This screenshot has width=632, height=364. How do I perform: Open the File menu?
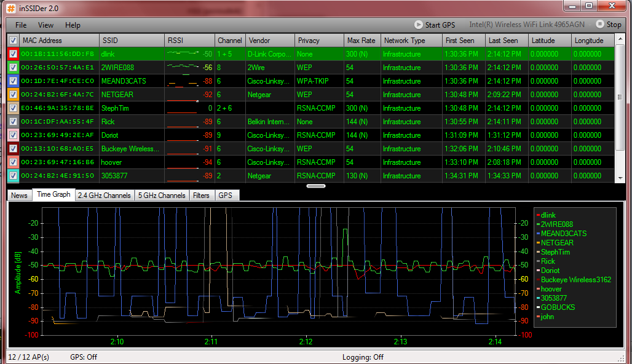[21, 25]
